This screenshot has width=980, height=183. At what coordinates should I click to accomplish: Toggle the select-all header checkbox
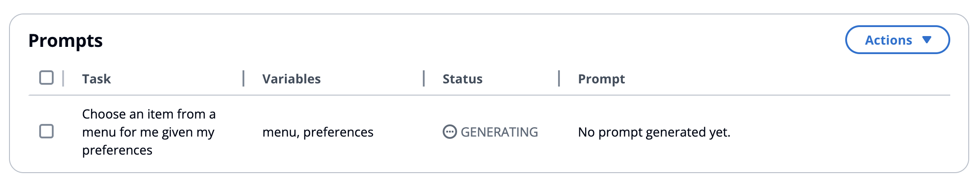coord(46,78)
